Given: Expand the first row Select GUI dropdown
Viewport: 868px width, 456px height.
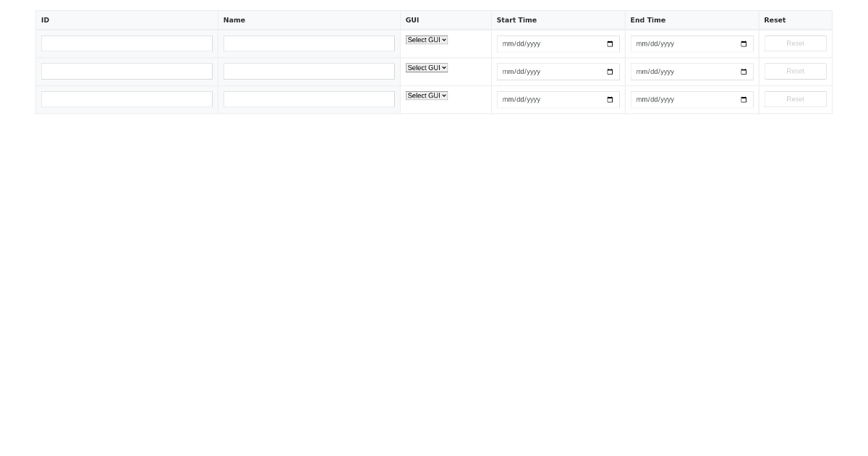Looking at the screenshot, I should (x=427, y=40).
